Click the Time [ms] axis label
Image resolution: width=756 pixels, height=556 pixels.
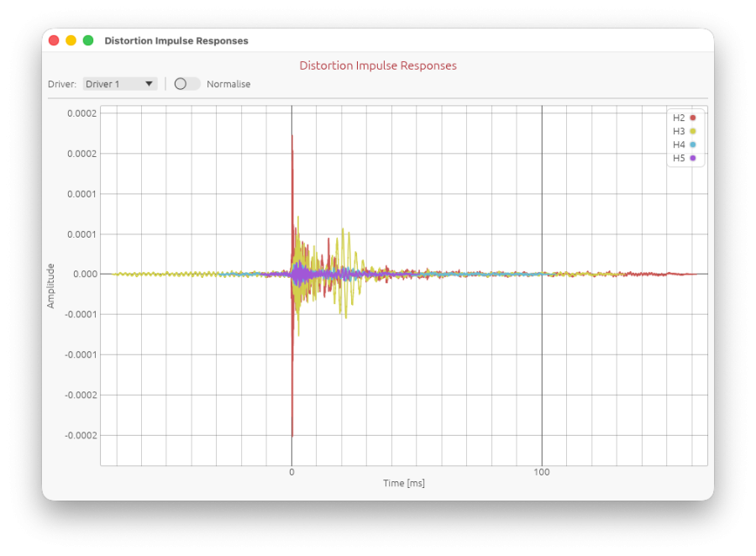tap(404, 483)
